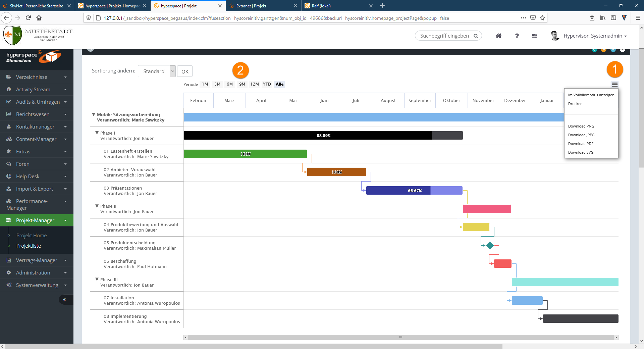Click into the Suchbegriff eingeben search field
The width and height of the screenshot is (644, 349).
tap(444, 36)
